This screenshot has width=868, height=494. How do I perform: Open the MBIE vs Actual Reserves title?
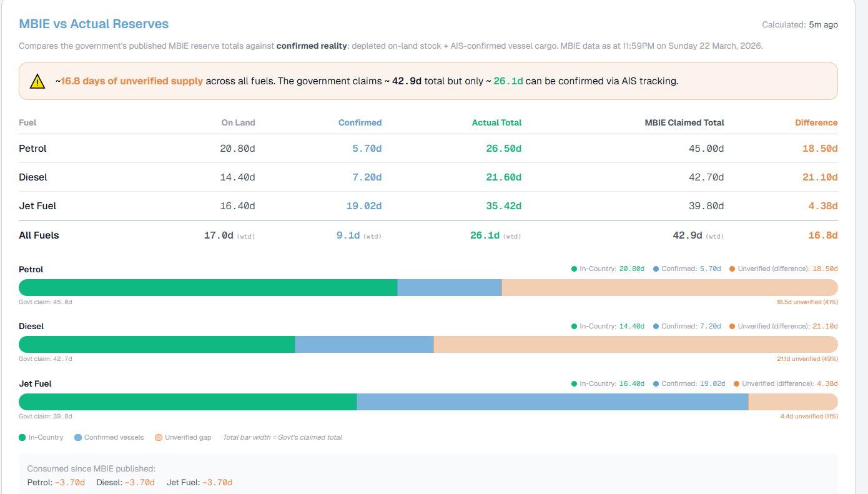94,24
